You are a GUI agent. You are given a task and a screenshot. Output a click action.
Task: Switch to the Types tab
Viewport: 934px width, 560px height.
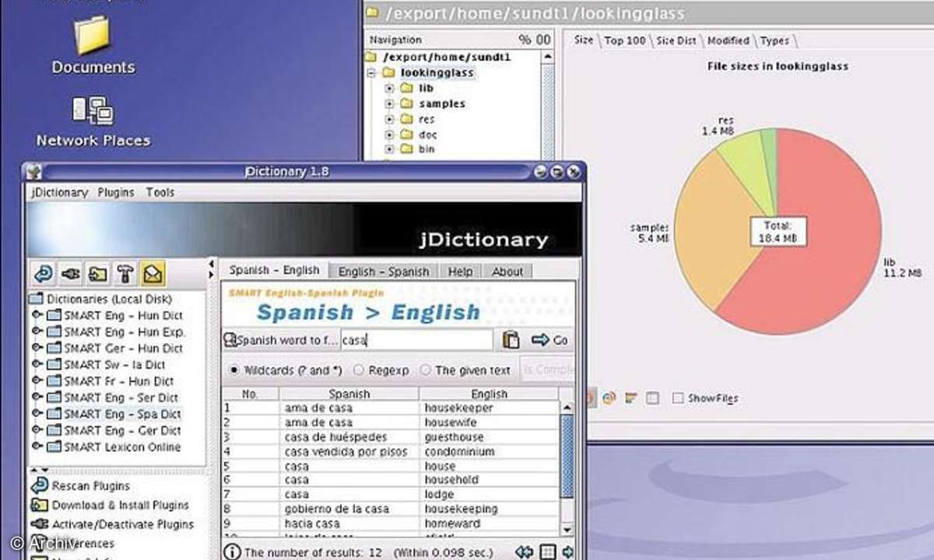774,40
